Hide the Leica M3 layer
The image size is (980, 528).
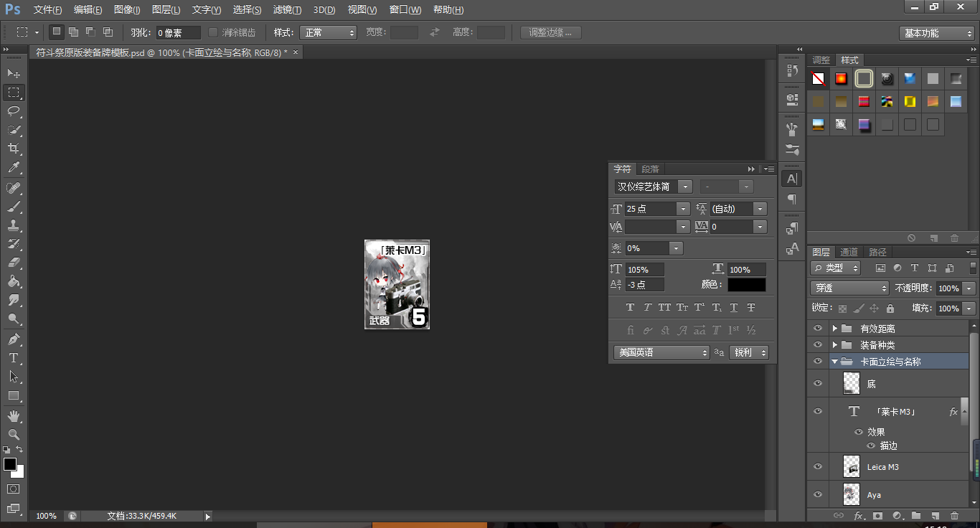[817, 467]
